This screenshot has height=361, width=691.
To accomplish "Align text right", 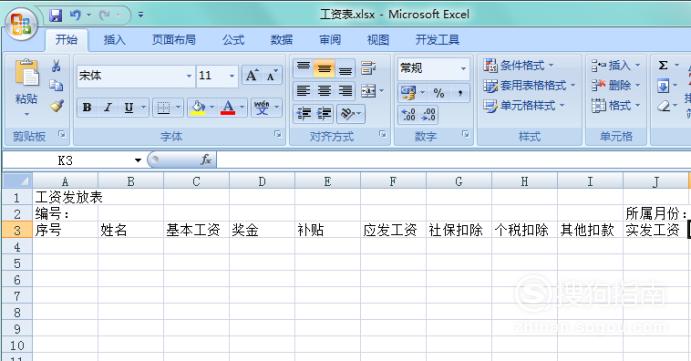I will 345,91.
